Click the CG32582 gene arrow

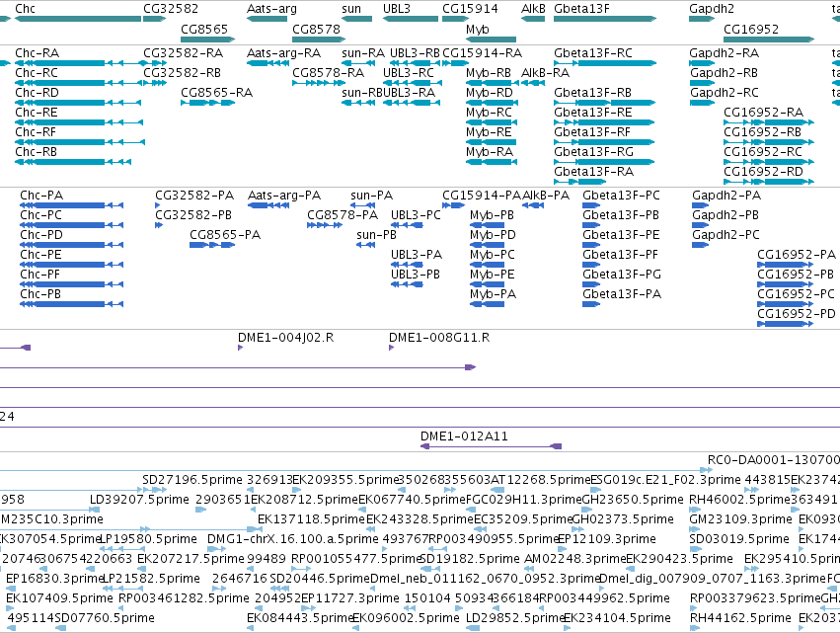point(155,19)
